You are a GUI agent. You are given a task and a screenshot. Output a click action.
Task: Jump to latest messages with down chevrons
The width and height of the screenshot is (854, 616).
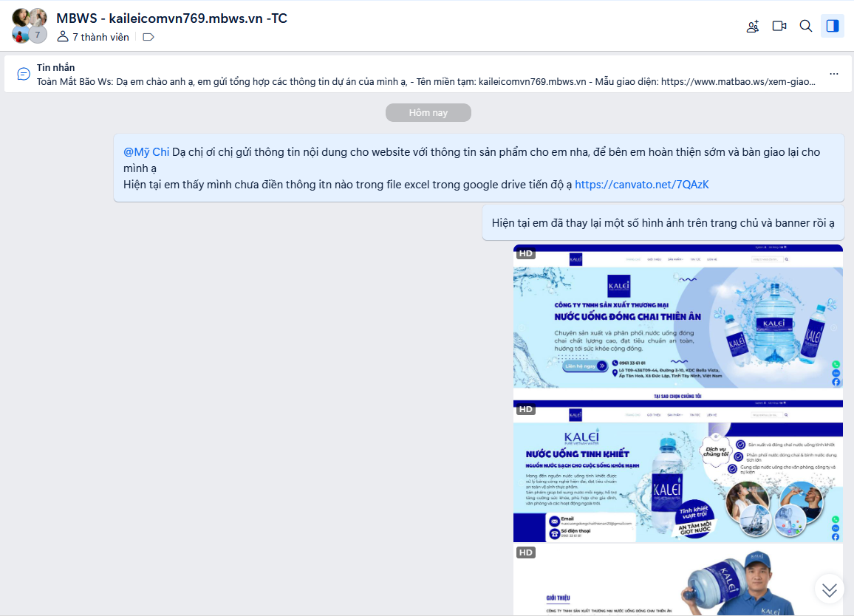point(829,589)
